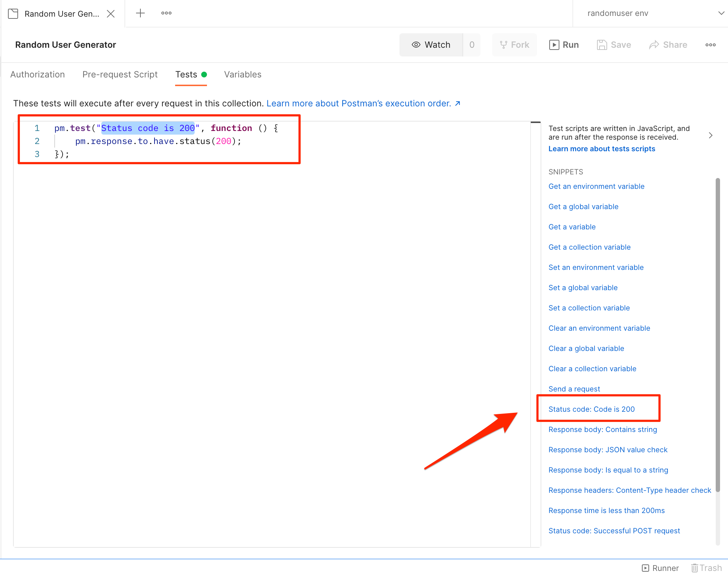Click the Share arrow button
The image size is (728, 576).
click(668, 45)
